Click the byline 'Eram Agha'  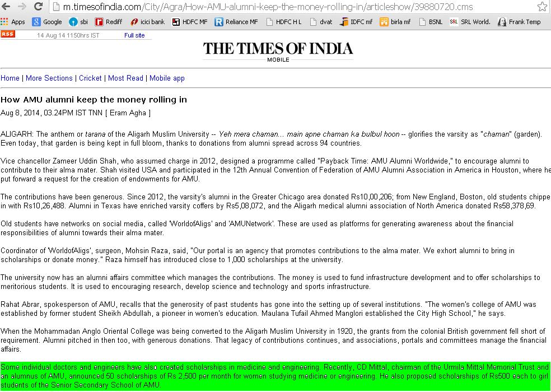coord(128,113)
